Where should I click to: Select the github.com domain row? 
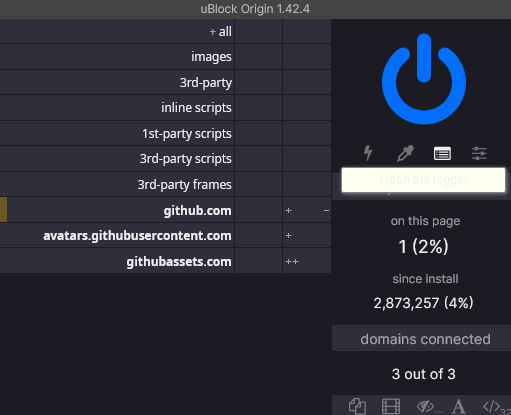117,210
